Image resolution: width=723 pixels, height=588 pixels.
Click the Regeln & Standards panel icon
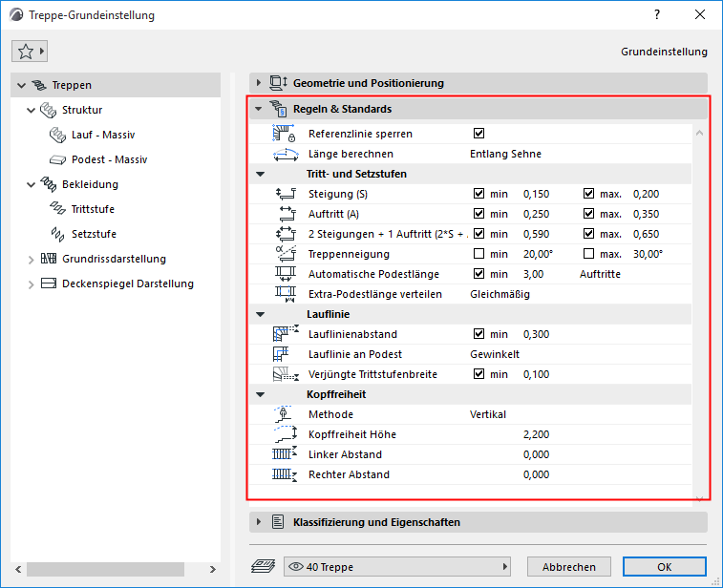(x=278, y=109)
